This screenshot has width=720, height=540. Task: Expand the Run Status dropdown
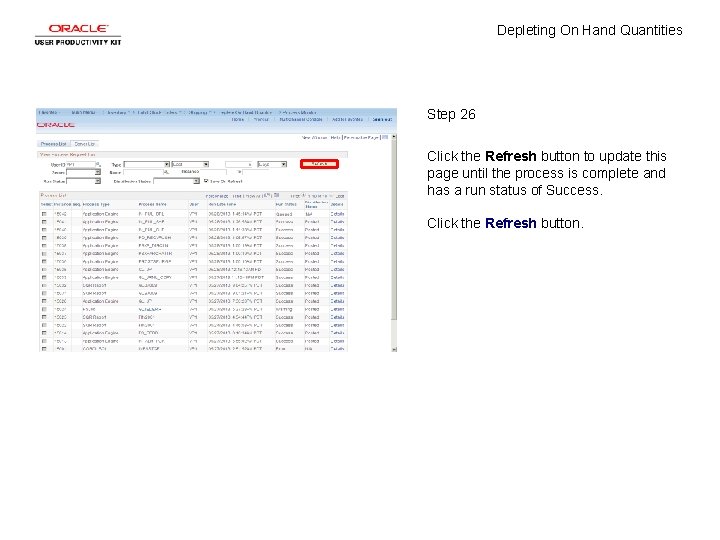(x=83, y=181)
